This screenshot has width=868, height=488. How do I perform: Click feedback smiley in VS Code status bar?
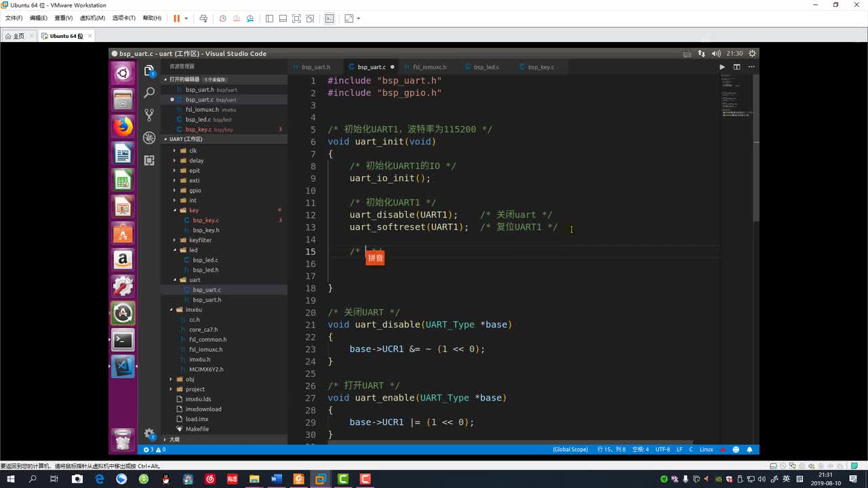click(x=736, y=449)
